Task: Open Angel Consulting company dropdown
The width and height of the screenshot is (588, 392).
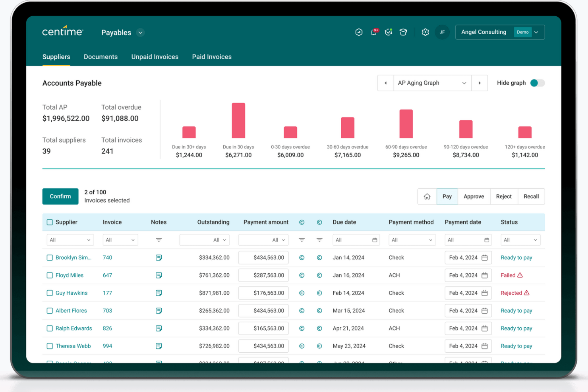Action: pos(500,32)
